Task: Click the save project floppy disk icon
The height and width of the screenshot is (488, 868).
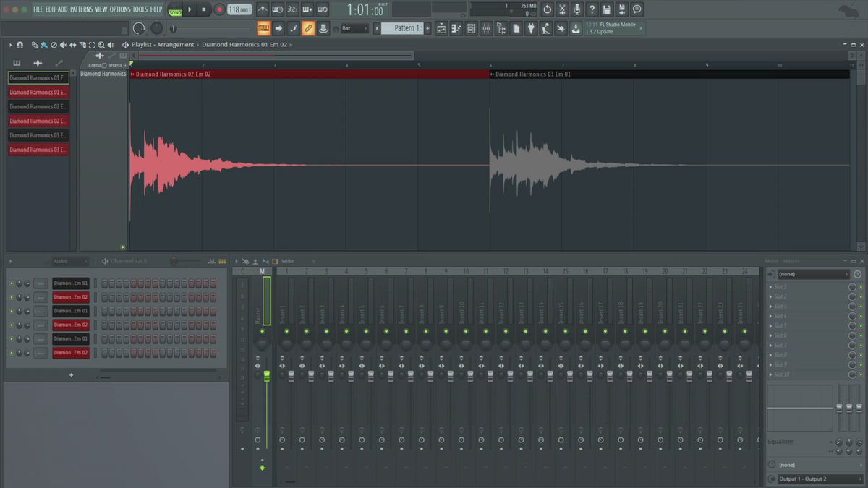Action: pos(607,9)
